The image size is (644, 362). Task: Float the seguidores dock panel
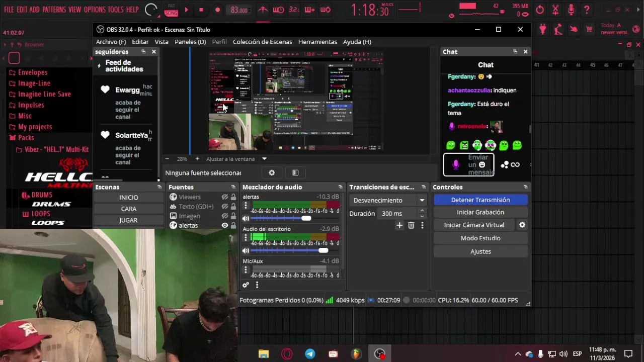[143, 52]
